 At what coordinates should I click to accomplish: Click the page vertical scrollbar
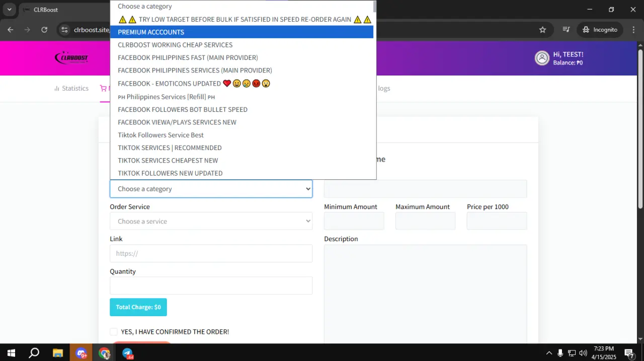640,129
